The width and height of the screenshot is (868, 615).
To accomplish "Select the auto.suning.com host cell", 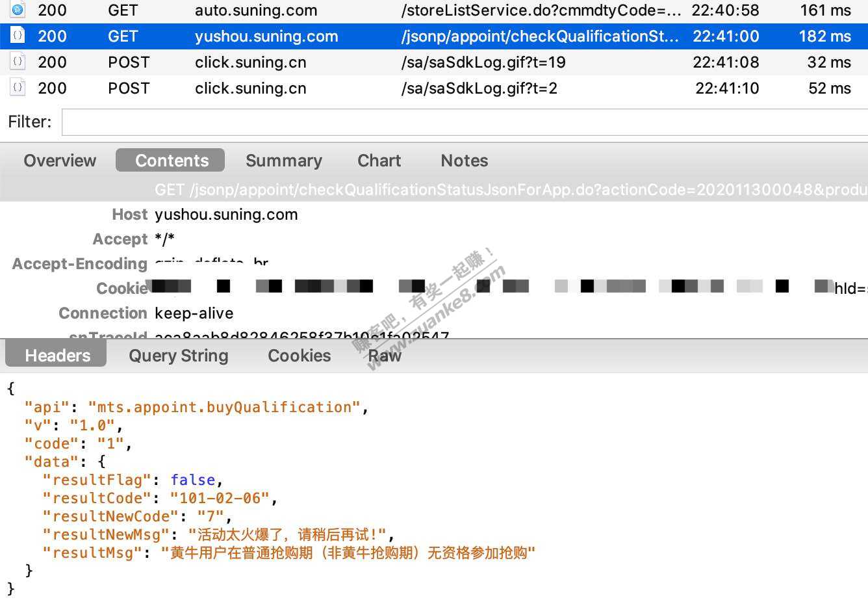I will 256,10.
